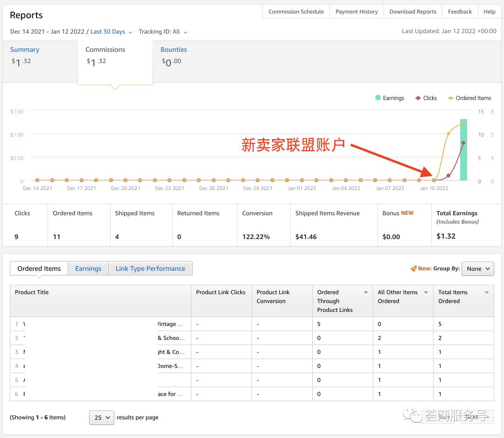Switch to the Summary tab
This screenshot has height=438, width=504.
(25, 49)
